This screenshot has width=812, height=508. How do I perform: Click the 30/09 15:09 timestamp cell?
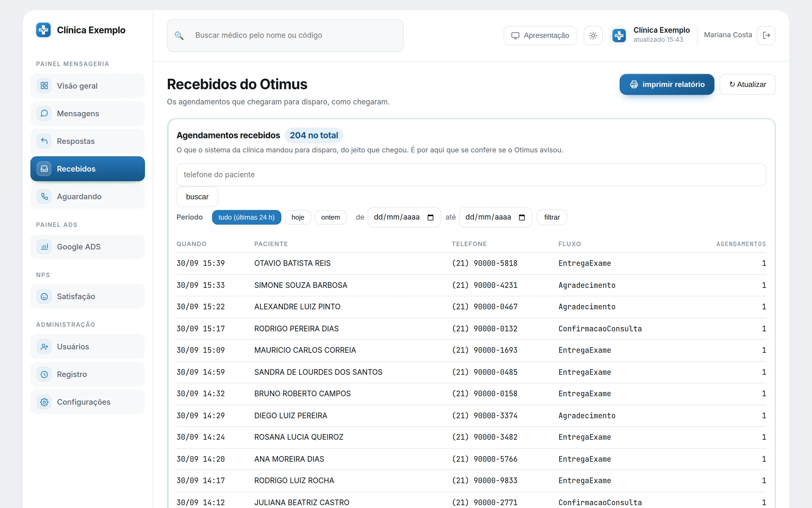[x=201, y=350]
